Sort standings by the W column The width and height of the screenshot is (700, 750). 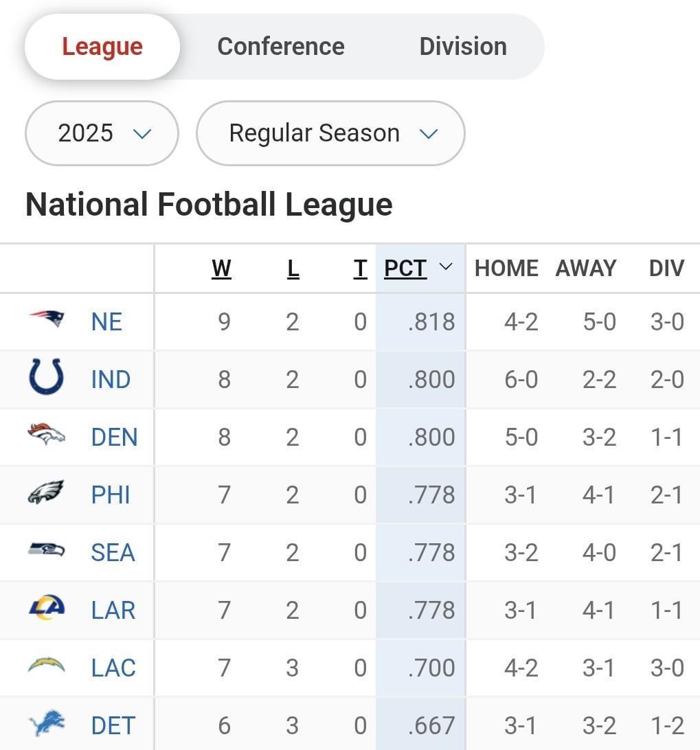pos(221,269)
